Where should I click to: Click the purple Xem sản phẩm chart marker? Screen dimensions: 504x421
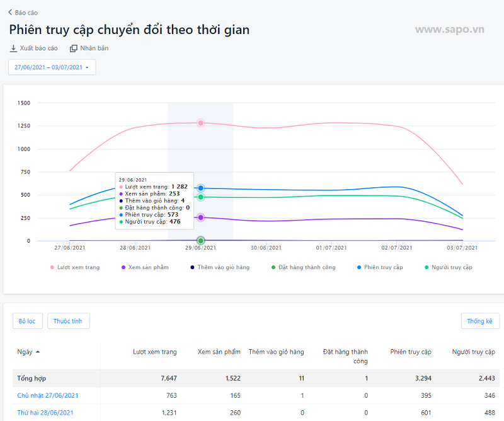[x=200, y=217]
